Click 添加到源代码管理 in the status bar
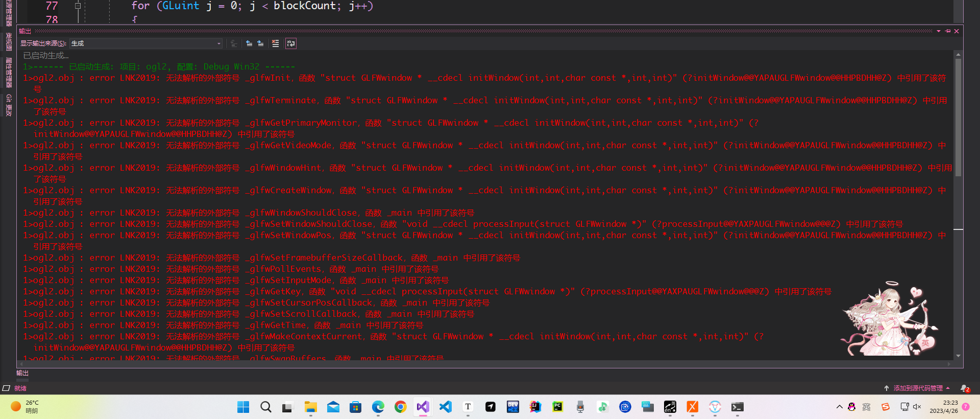This screenshot has width=980, height=419. pos(917,388)
